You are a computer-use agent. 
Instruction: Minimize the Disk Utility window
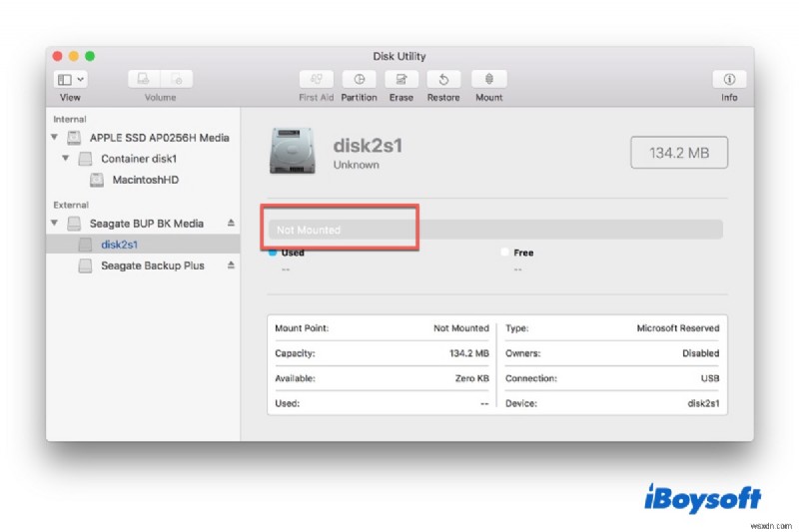[x=74, y=56]
